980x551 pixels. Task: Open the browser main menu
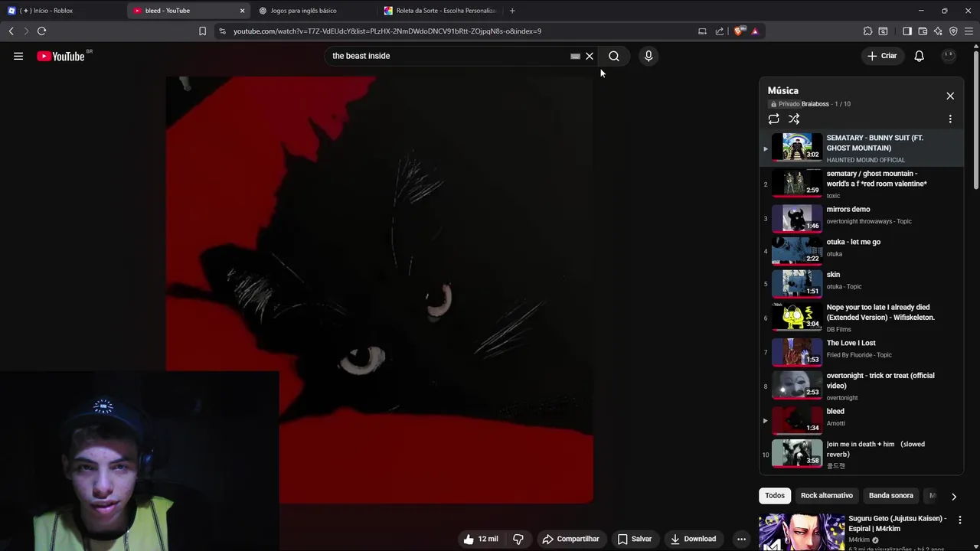969,31
